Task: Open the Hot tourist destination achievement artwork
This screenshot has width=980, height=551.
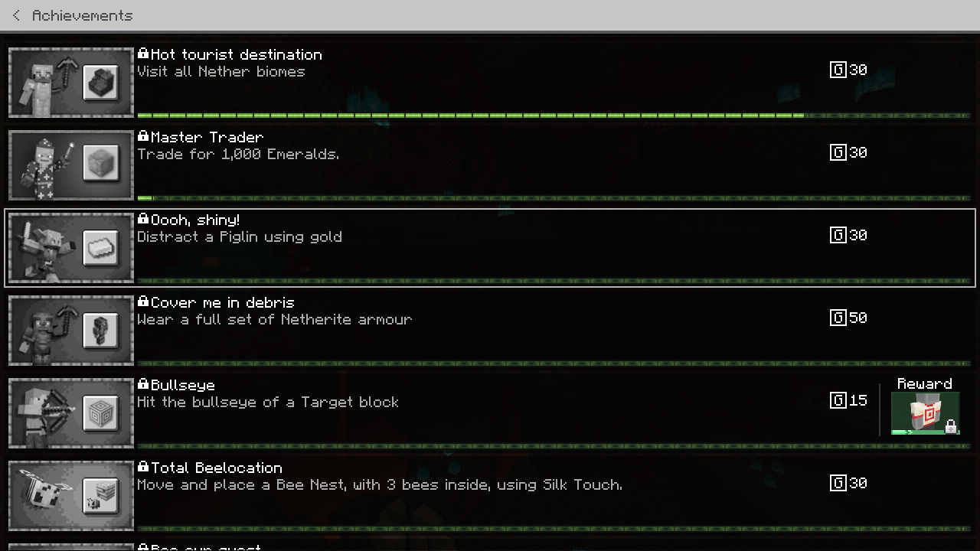Action: click(71, 83)
